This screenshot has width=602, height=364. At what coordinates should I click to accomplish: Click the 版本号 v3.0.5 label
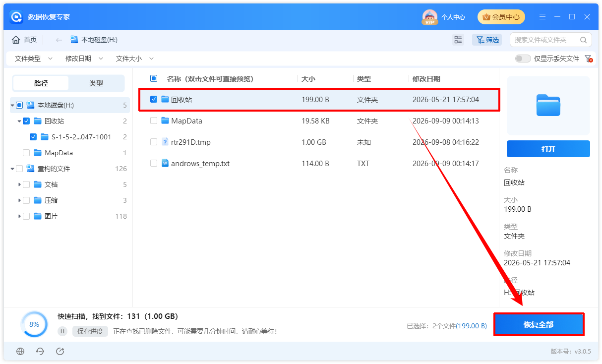point(571,351)
